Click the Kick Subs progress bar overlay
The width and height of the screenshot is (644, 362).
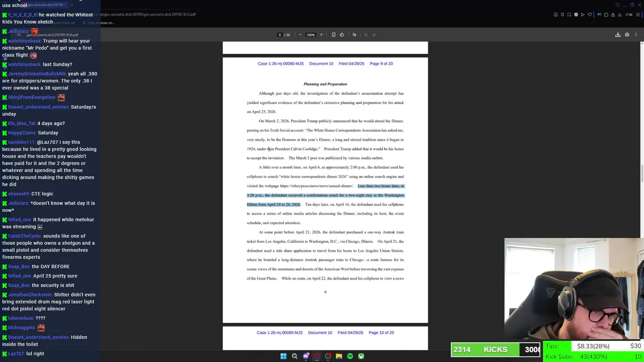pos(594,356)
